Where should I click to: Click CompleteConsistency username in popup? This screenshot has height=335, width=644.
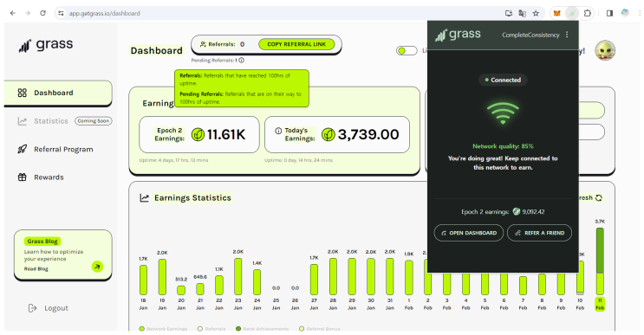(530, 35)
